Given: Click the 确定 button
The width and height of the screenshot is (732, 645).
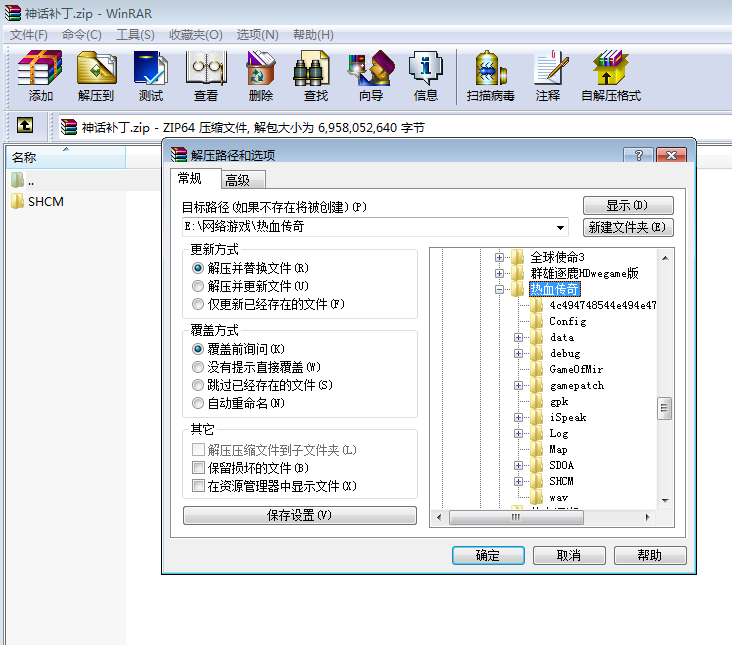Looking at the screenshot, I should 488,555.
